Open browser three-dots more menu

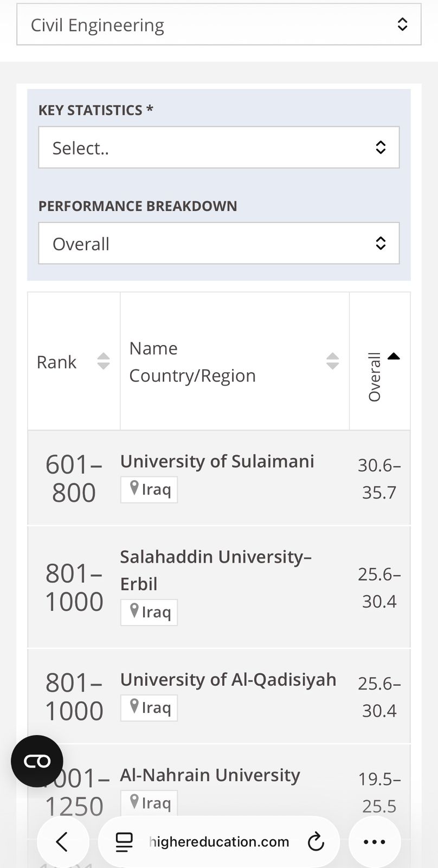pos(374,842)
